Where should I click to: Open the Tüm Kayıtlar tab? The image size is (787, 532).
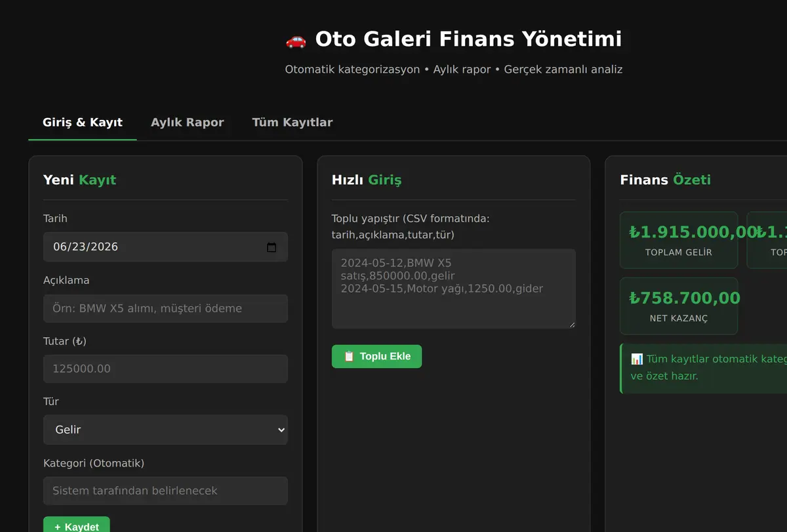click(292, 123)
